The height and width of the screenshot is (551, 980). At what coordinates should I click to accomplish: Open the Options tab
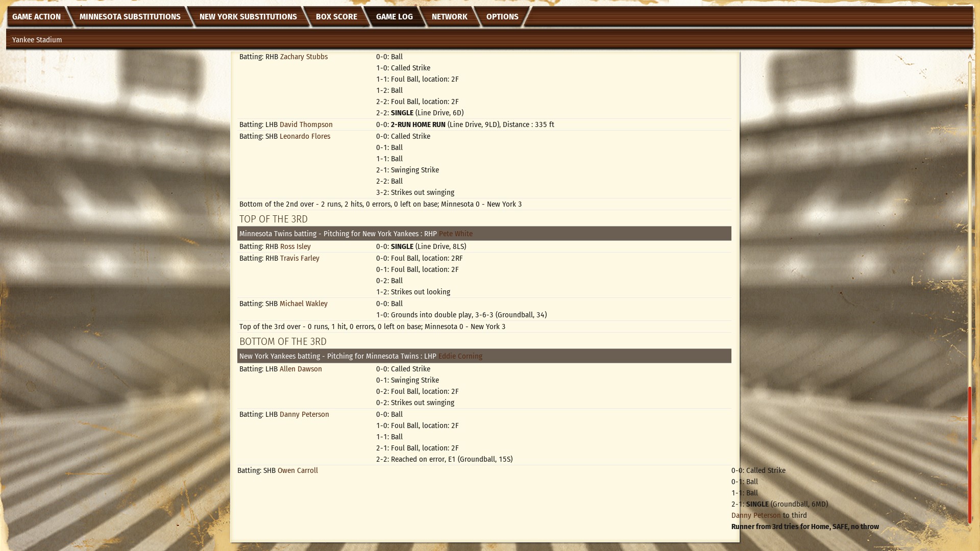pyautogui.click(x=502, y=17)
